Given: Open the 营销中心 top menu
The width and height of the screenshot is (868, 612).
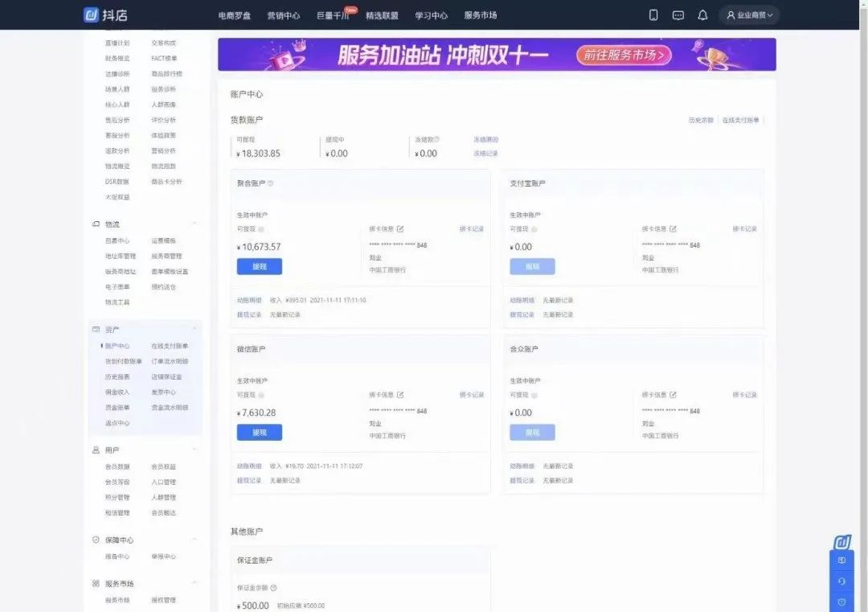Looking at the screenshot, I should coord(283,15).
